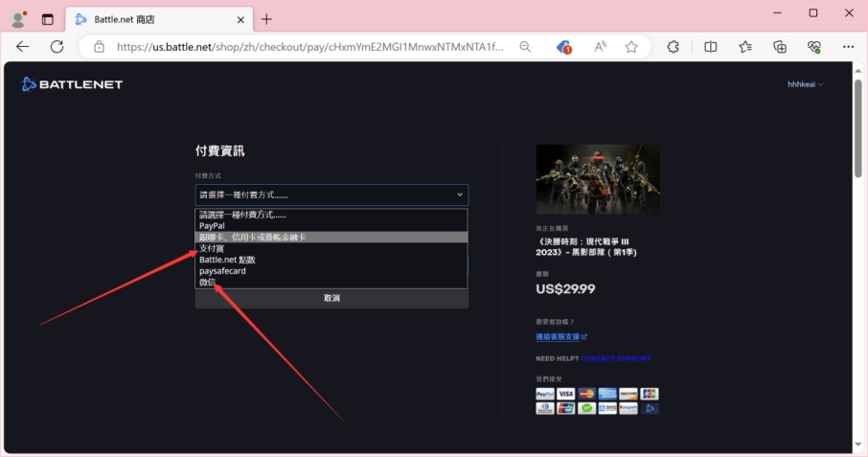Select the 請選擇一種付費方式 placeholder option
This screenshot has width=868, height=457.
click(331, 215)
